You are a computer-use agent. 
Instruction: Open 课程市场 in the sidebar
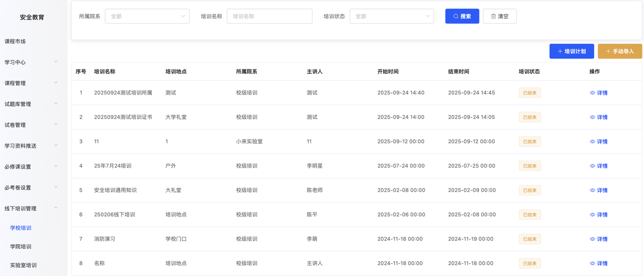[15, 41]
